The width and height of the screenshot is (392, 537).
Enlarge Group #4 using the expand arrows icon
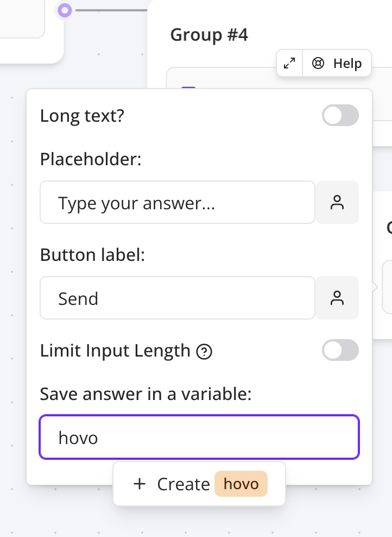coord(289,63)
